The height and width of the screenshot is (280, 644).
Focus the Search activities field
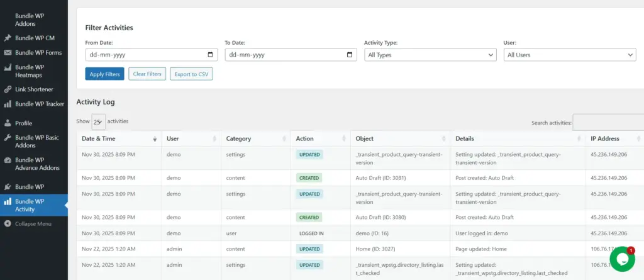pos(608,123)
